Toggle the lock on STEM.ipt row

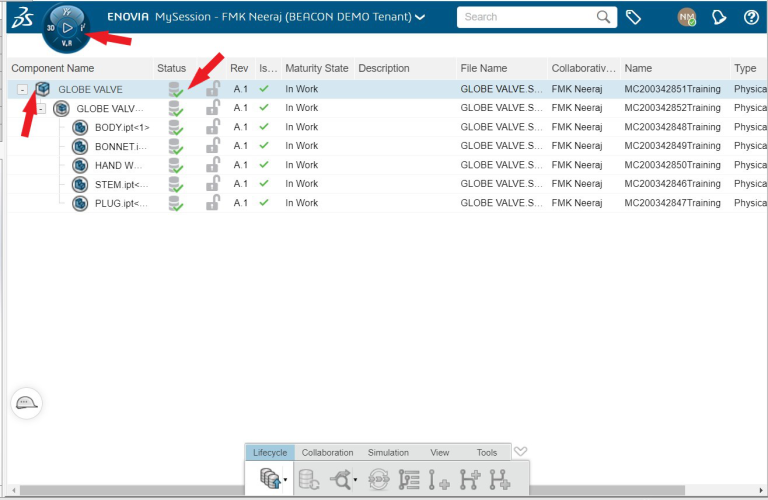[213, 183]
